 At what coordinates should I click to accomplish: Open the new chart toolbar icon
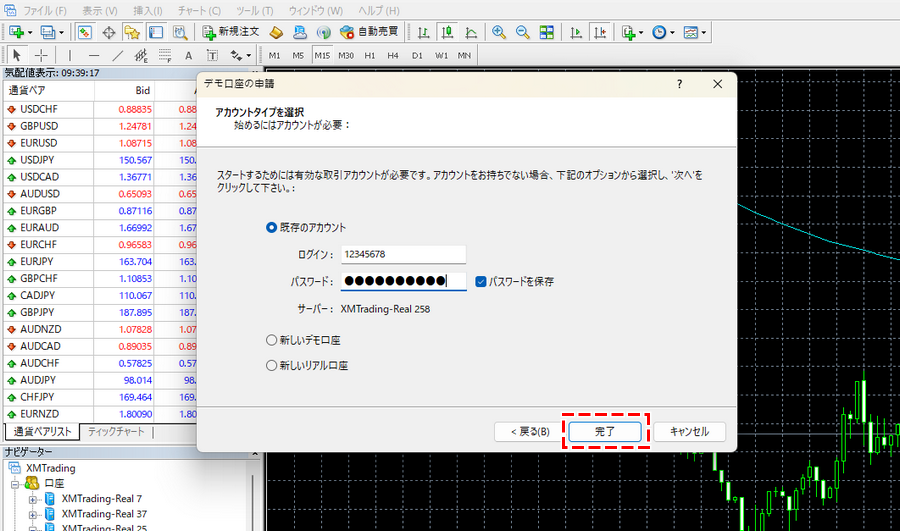(16, 32)
